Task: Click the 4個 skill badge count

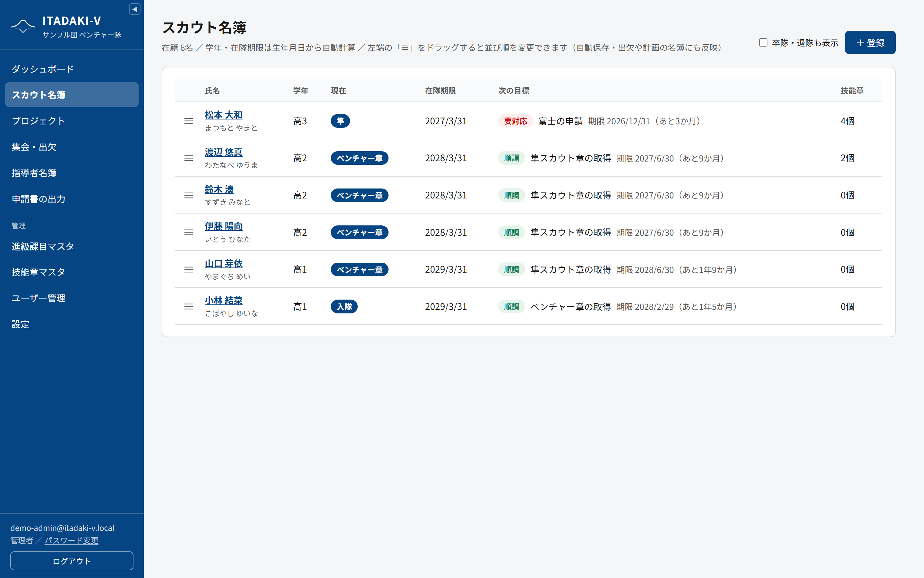Action: point(847,121)
